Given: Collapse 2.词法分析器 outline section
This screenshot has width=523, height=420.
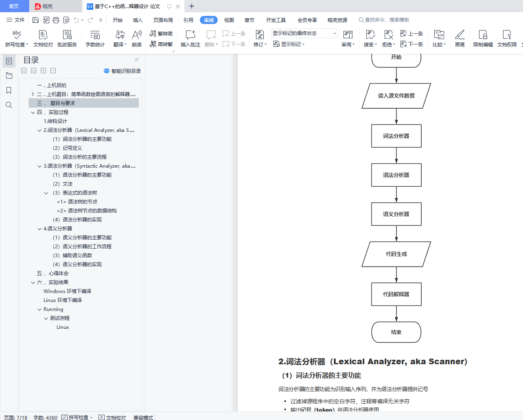Looking at the screenshot, I should click(x=39, y=130).
